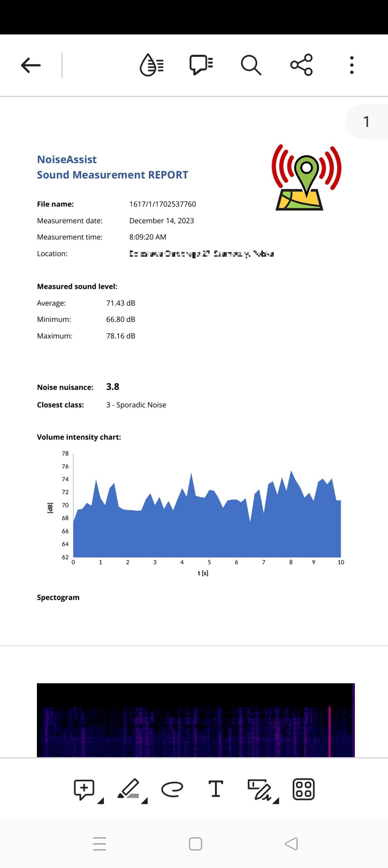This screenshot has height=868, width=388.
Task: Select the highlighter tool
Action: (129, 789)
